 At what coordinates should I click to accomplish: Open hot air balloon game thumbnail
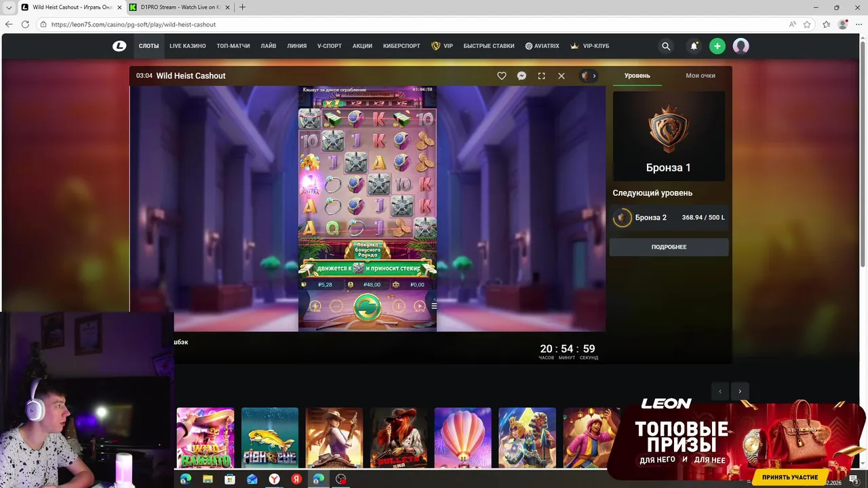[x=462, y=438]
